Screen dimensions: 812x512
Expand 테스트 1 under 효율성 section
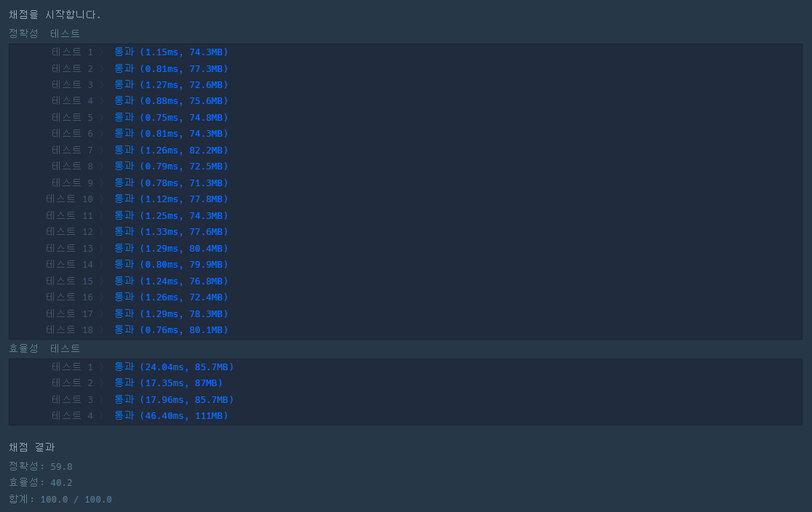[x=101, y=367]
